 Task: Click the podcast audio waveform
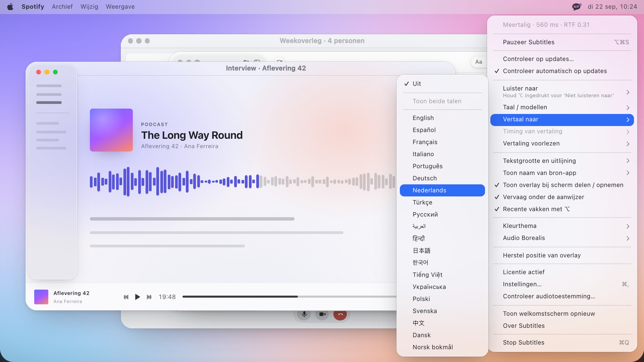pyautogui.click(x=243, y=182)
